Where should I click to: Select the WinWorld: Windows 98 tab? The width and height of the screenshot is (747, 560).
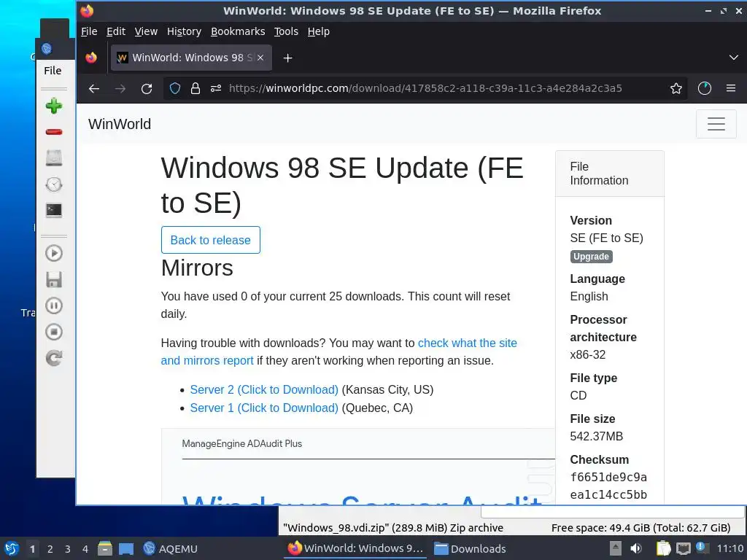191,58
